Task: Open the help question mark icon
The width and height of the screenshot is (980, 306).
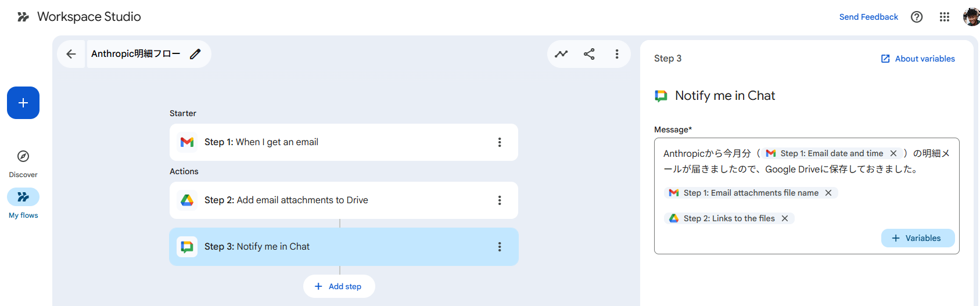Action: [917, 17]
